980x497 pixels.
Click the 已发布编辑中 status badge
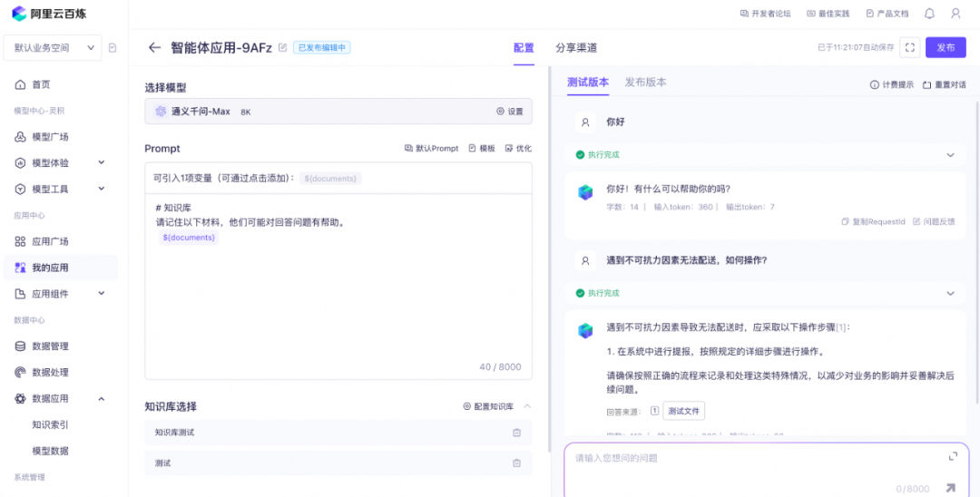[x=322, y=47]
